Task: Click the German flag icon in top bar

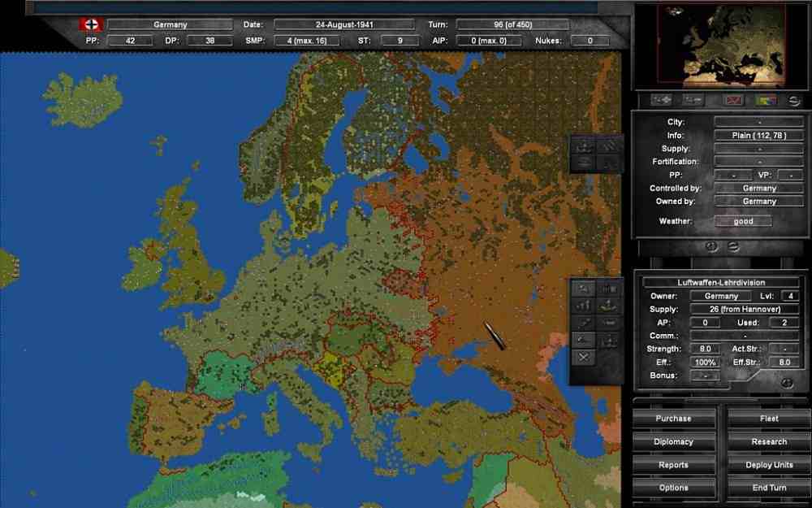Action: (x=90, y=24)
